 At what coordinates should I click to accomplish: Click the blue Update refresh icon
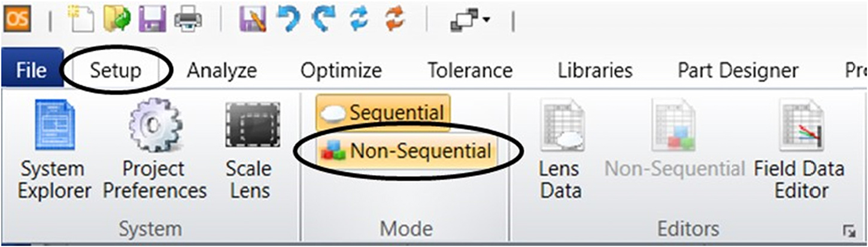360,20
